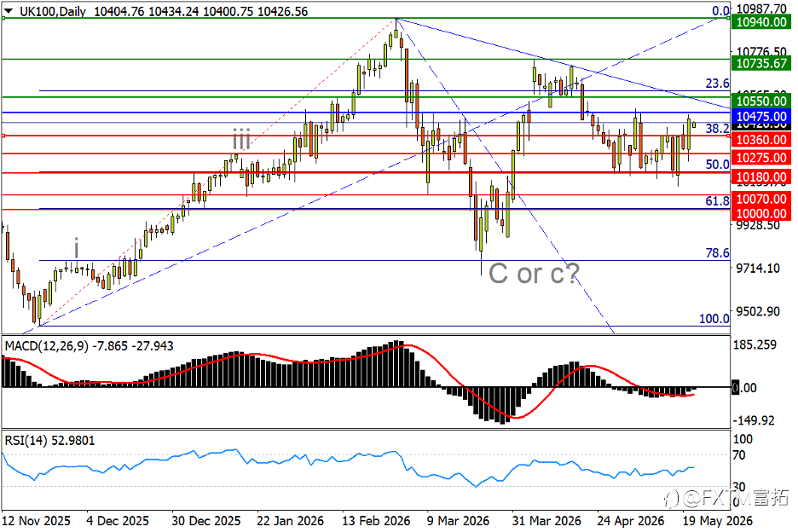
Task: Click the 23.6 Fibonacci level label
Action: 717,84
